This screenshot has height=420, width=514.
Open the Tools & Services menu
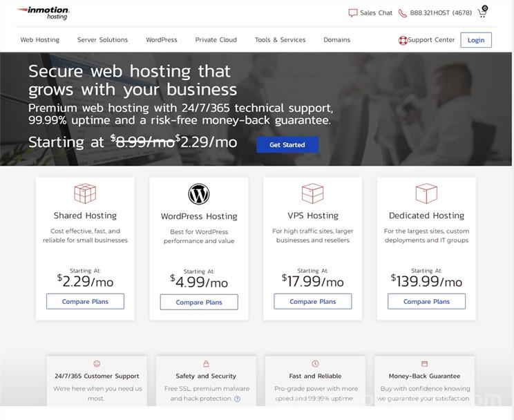(x=280, y=39)
